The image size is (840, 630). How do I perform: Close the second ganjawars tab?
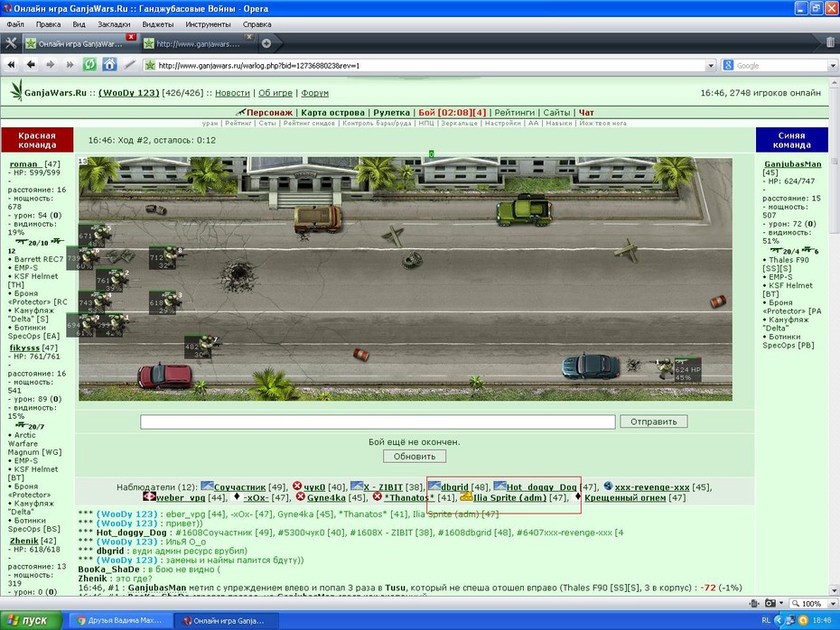(249, 37)
